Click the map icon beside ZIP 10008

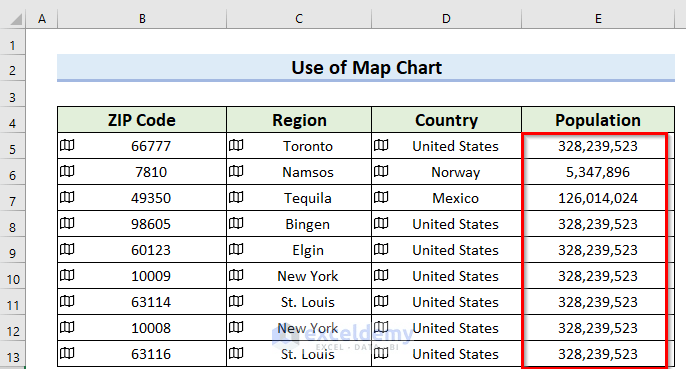pyautogui.click(x=67, y=327)
